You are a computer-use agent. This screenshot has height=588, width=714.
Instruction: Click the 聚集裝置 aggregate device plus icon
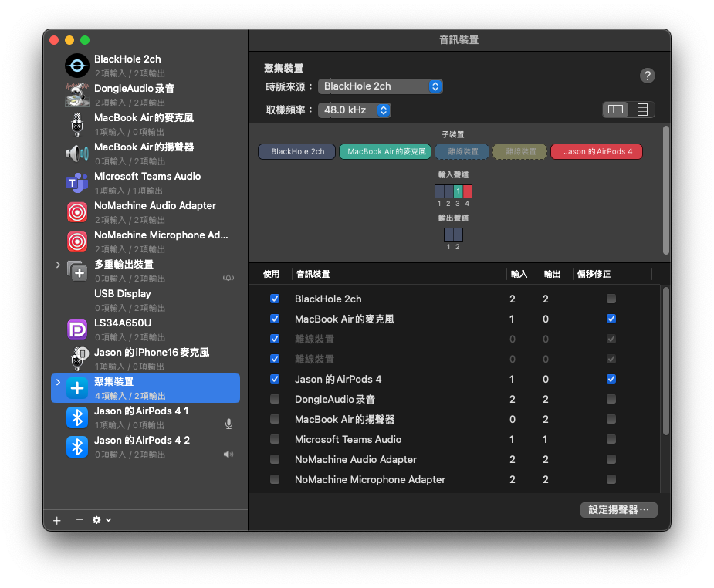pos(77,388)
